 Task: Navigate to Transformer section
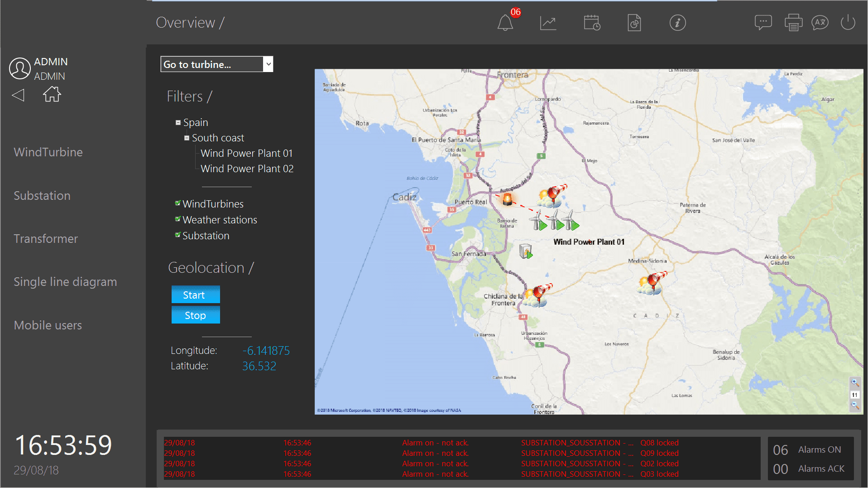[46, 239]
